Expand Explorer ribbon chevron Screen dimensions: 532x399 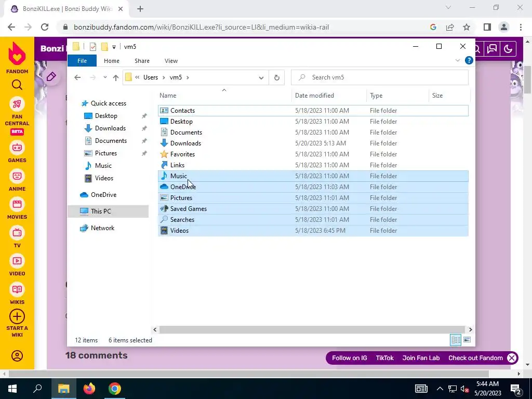coord(457,60)
